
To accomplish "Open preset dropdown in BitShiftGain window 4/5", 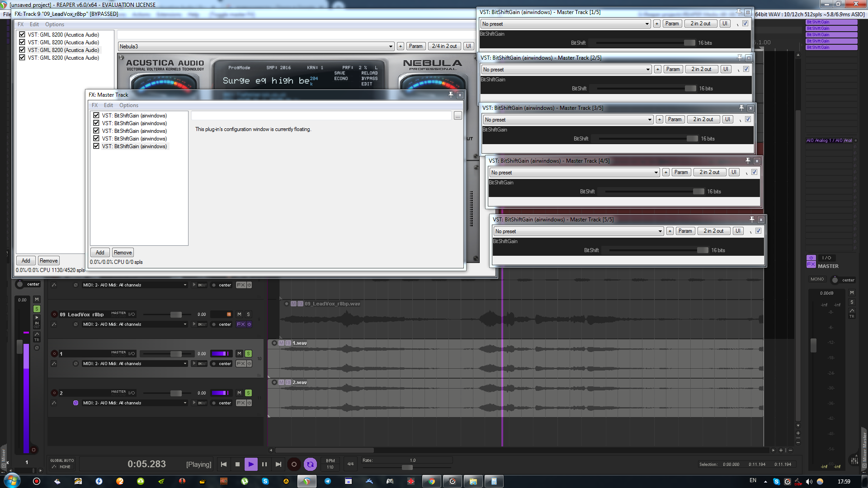I will coord(574,173).
